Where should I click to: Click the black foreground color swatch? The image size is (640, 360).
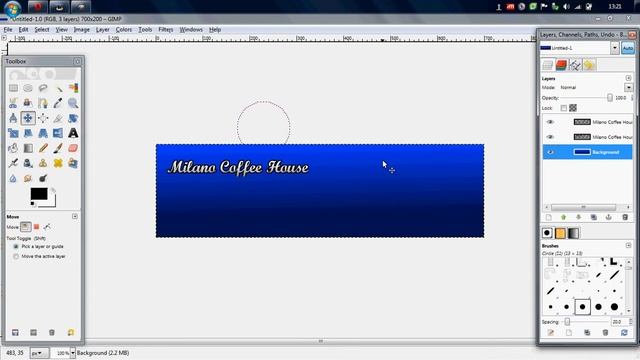tap(39, 194)
